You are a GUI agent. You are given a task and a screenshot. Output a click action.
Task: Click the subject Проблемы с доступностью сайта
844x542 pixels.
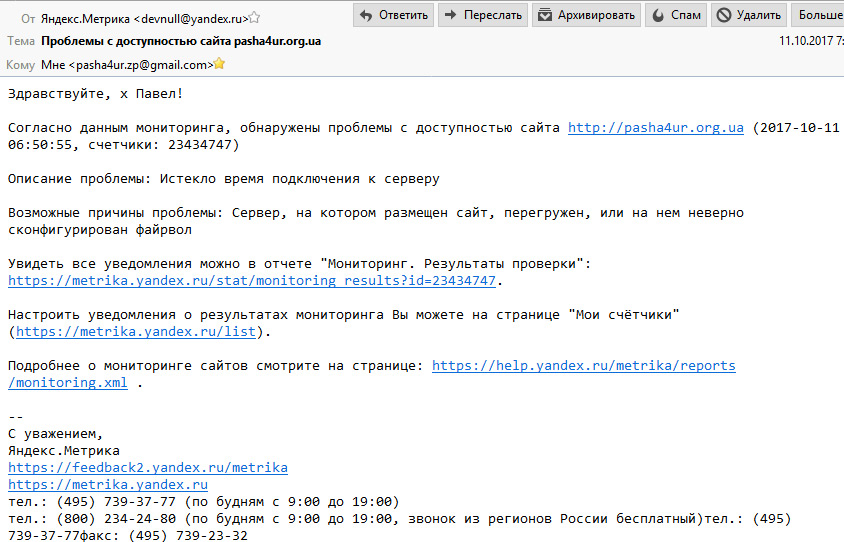136,41
